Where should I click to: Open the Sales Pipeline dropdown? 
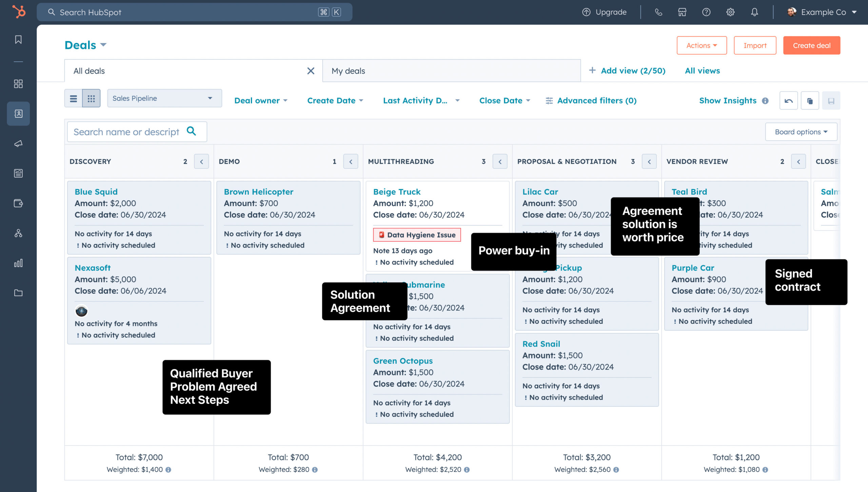click(x=164, y=98)
